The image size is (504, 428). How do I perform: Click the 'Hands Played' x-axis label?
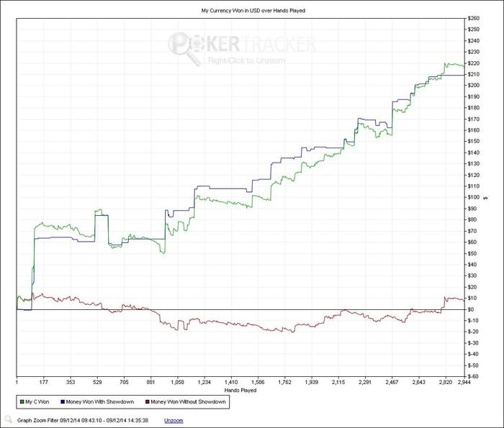pos(240,390)
